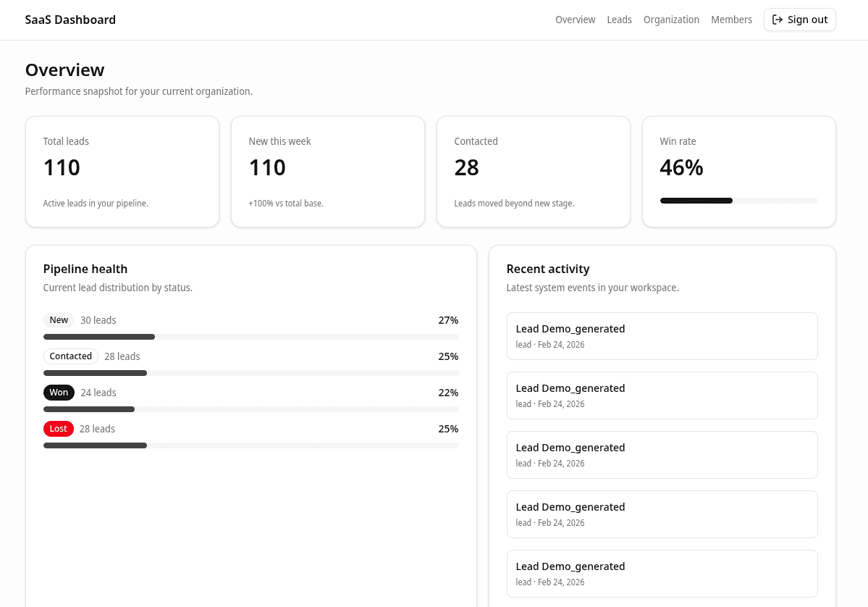868x607 pixels.
Task: Click the red Lost status badge
Action: point(58,429)
